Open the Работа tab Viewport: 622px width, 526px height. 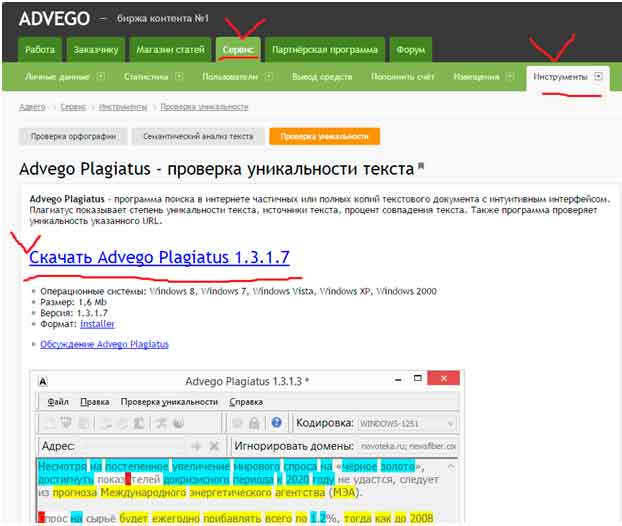(x=40, y=50)
